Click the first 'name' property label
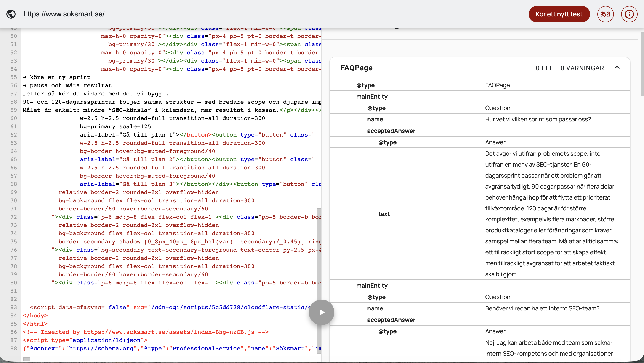The width and height of the screenshot is (644, 363). click(x=375, y=119)
